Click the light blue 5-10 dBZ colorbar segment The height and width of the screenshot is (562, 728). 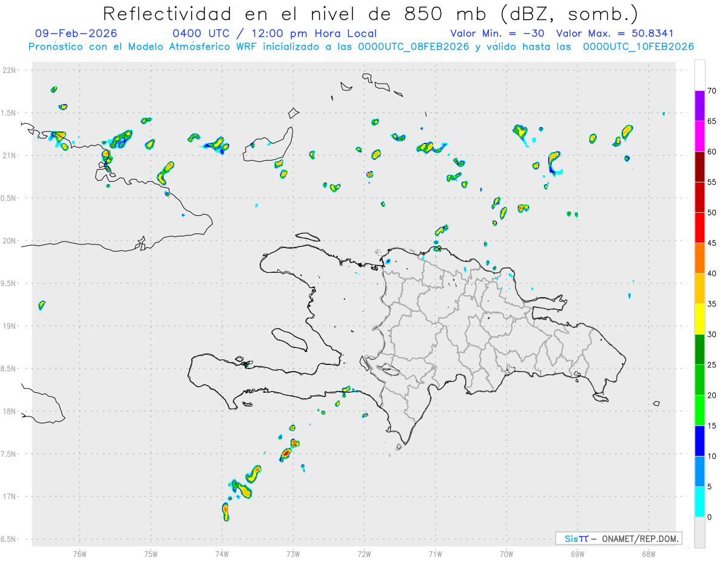click(x=699, y=472)
